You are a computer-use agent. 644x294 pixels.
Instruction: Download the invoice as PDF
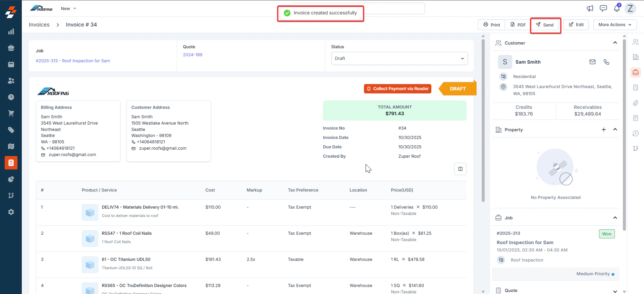(518, 25)
